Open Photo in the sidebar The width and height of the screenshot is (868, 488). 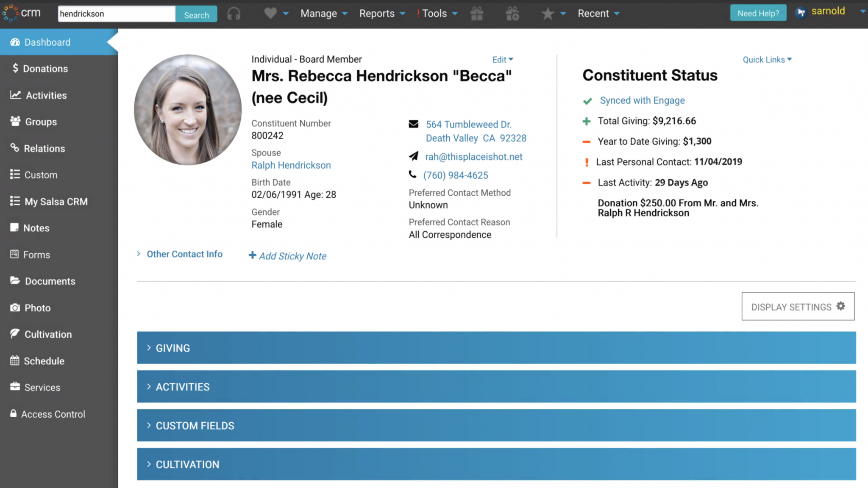tap(59, 308)
